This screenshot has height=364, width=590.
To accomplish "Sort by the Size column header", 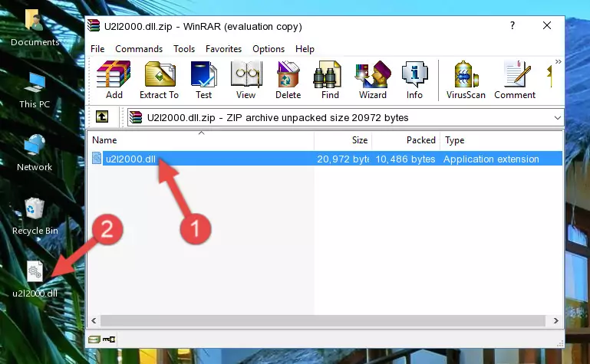I will (343, 140).
